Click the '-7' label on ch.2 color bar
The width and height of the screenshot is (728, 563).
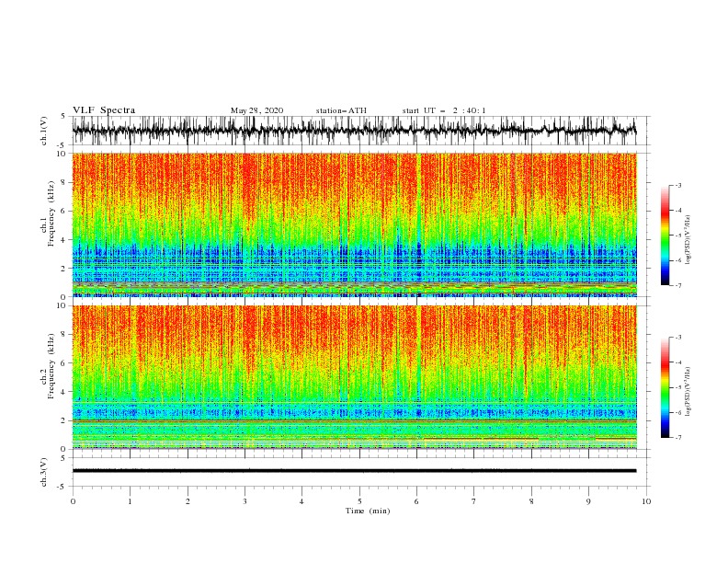tap(678, 437)
